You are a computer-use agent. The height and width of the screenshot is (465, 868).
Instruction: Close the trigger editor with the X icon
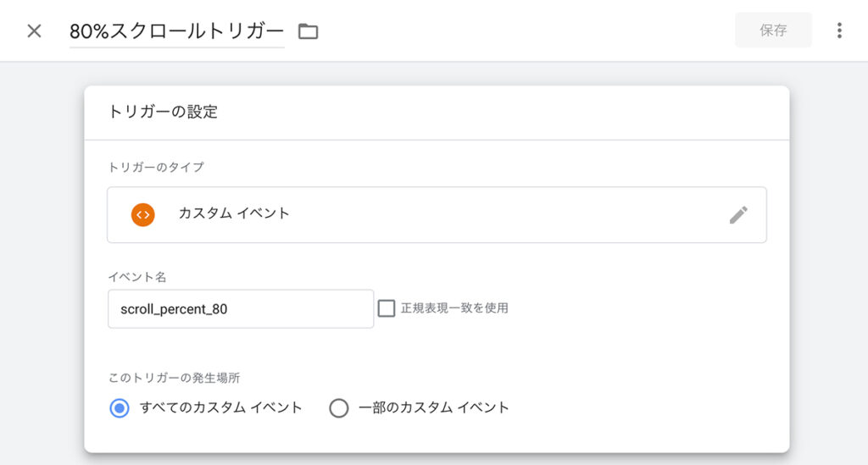pos(34,31)
